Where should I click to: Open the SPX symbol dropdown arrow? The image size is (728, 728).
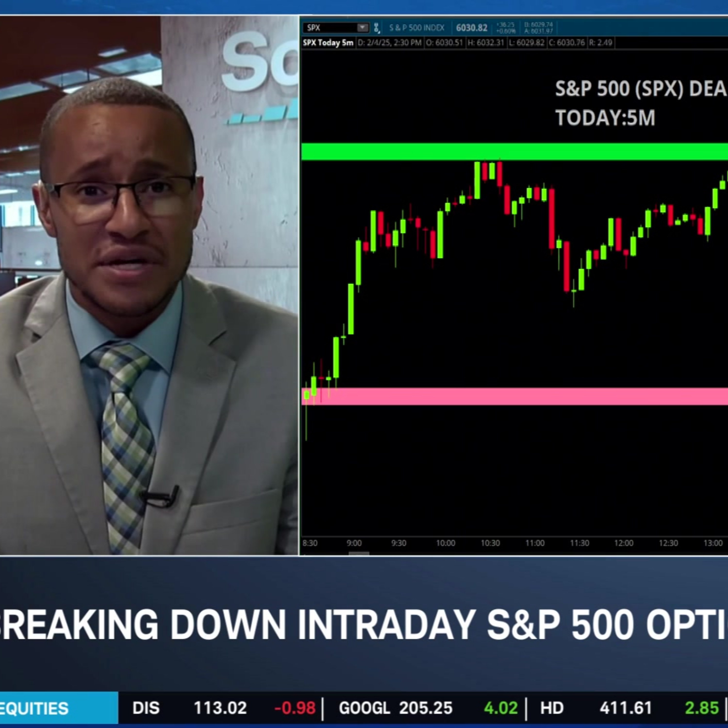[363, 27]
